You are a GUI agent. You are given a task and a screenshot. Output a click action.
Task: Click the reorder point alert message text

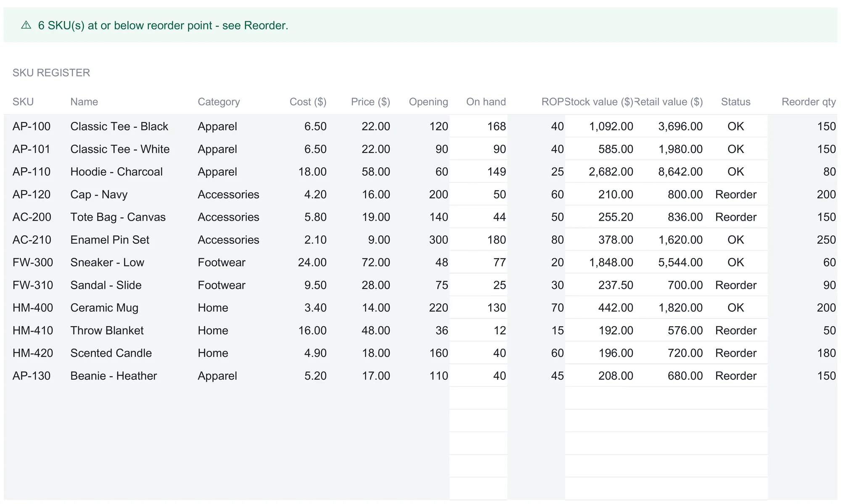pos(163,26)
